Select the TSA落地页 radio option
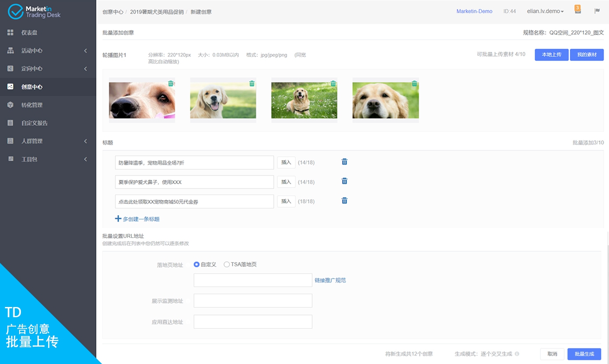 226,264
